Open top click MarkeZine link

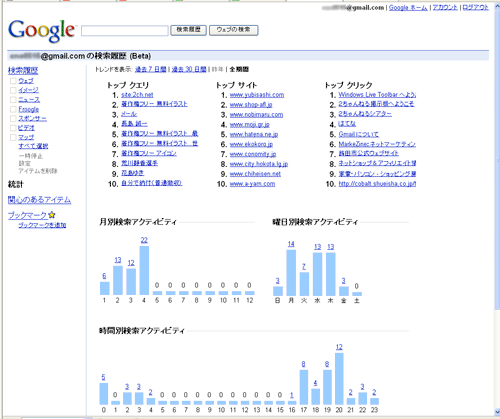(377, 144)
